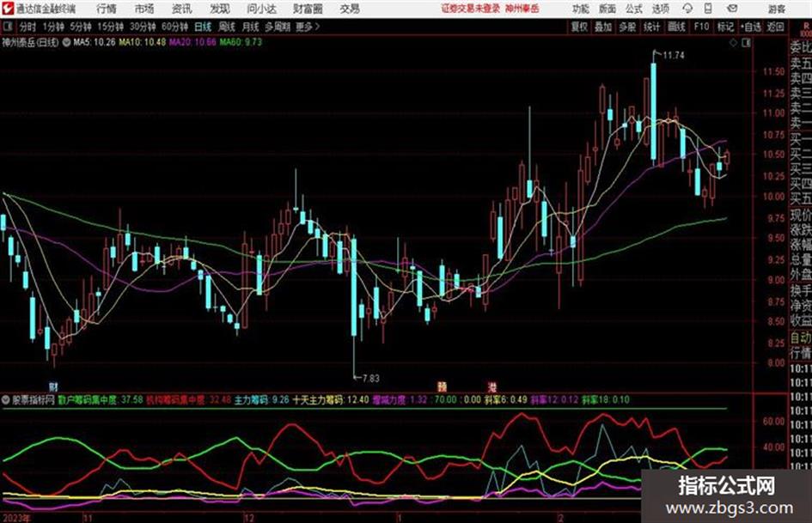The image size is (812, 523).
Task: Click the 叠加 toolbar button
Action: click(603, 27)
